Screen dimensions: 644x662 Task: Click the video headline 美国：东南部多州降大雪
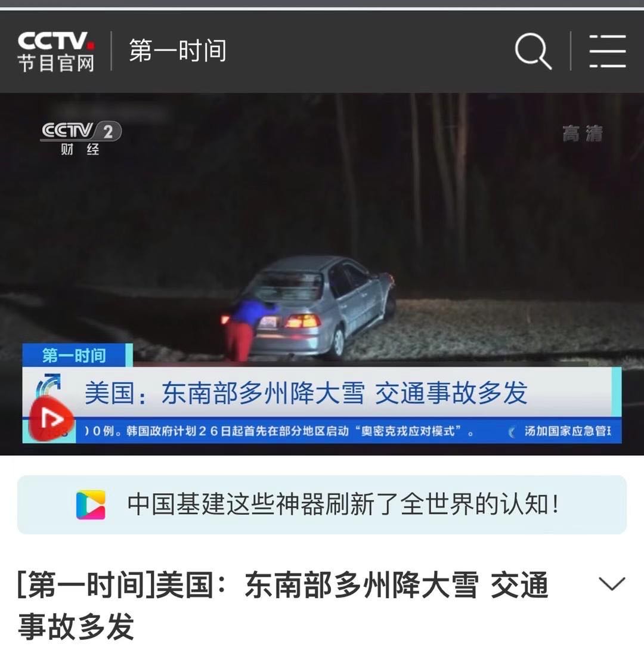225,392
